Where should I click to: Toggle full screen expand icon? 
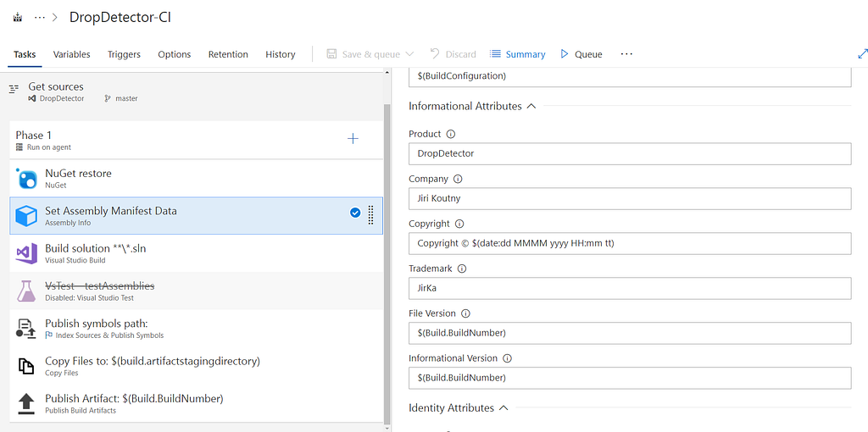pos(862,53)
